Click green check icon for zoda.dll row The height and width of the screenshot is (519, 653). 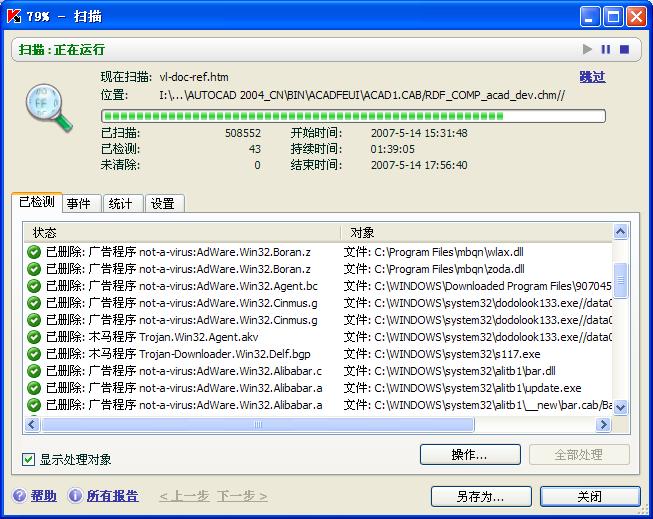click(x=34, y=269)
